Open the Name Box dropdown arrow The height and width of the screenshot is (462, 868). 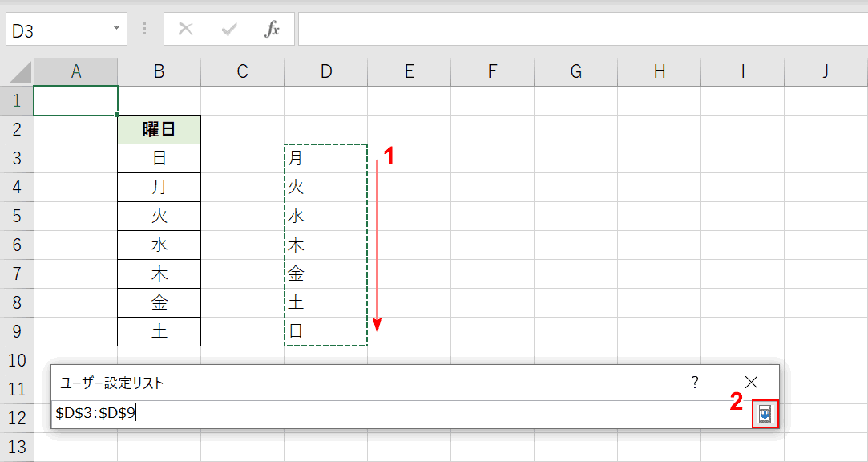116,29
